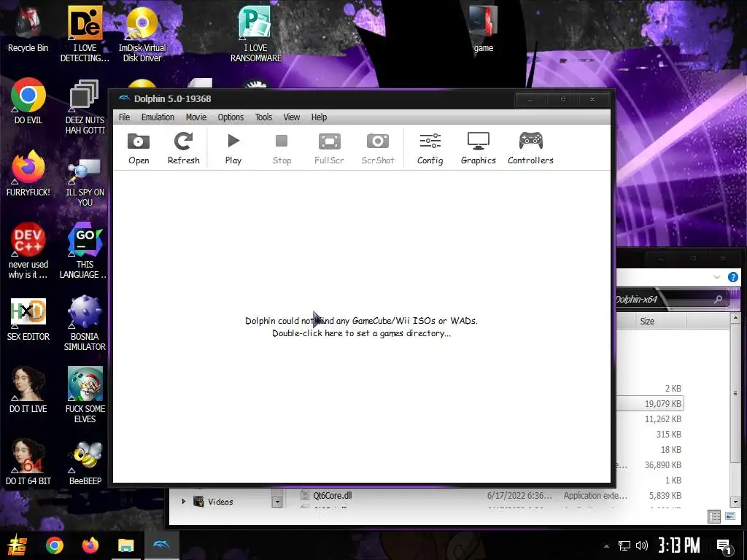Click the taskbar clock showing 3:13 PM
This screenshot has height=560, width=747.
click(679, 545)
